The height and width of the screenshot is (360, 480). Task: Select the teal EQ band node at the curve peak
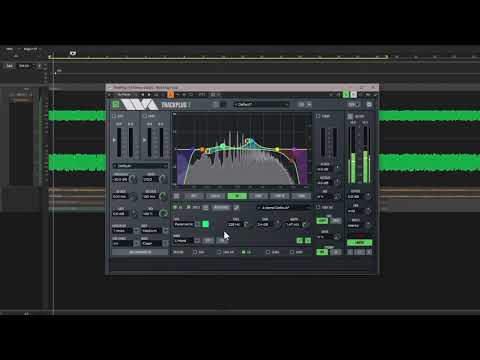coord(249,141)
